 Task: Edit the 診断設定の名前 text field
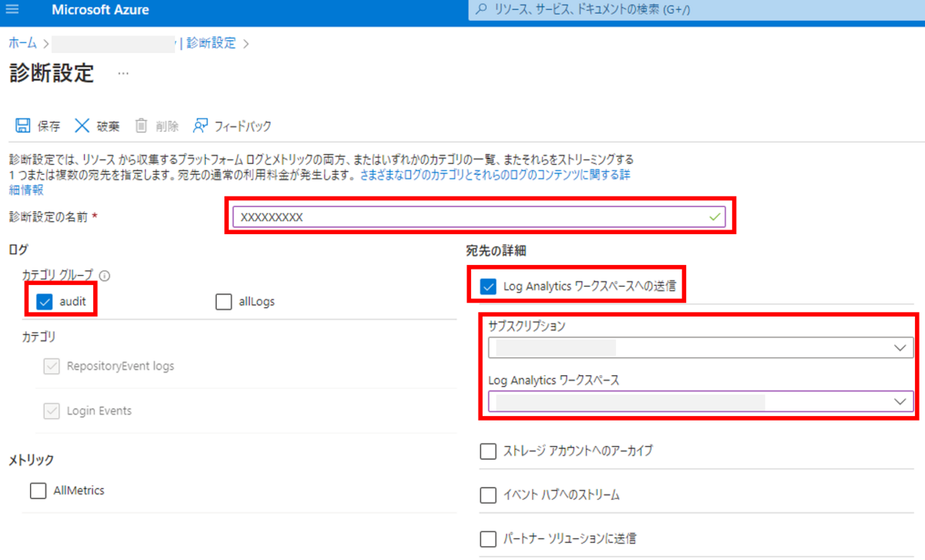[x=479, y=217]
